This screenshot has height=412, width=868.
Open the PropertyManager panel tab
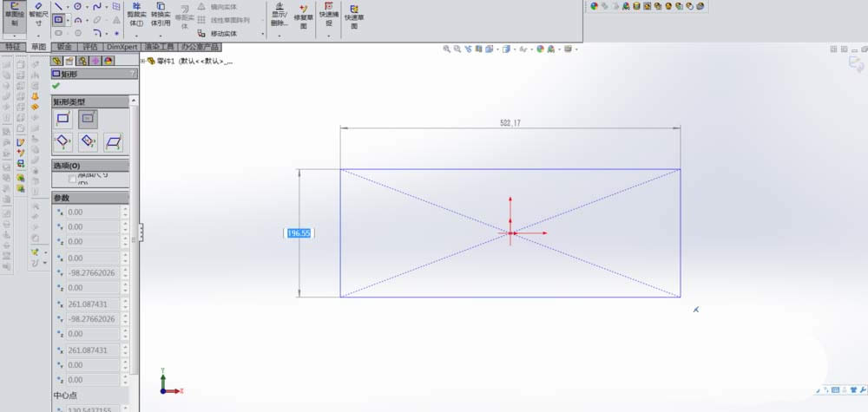click(69, 61)
